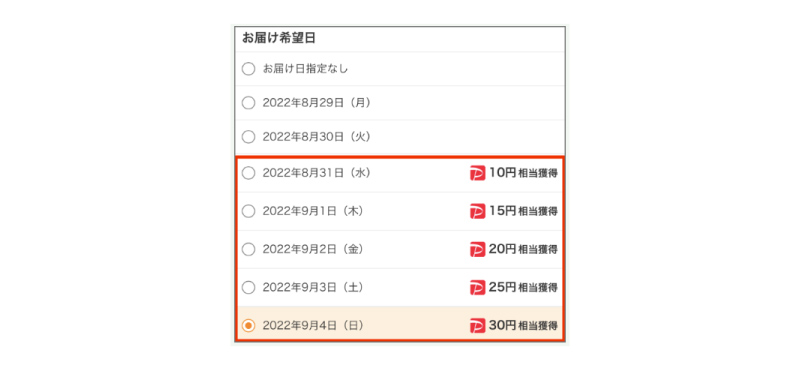Click the 25円相当獲得 reward text
Viewport: 800px width, 370px height.
tap(523, 287)
